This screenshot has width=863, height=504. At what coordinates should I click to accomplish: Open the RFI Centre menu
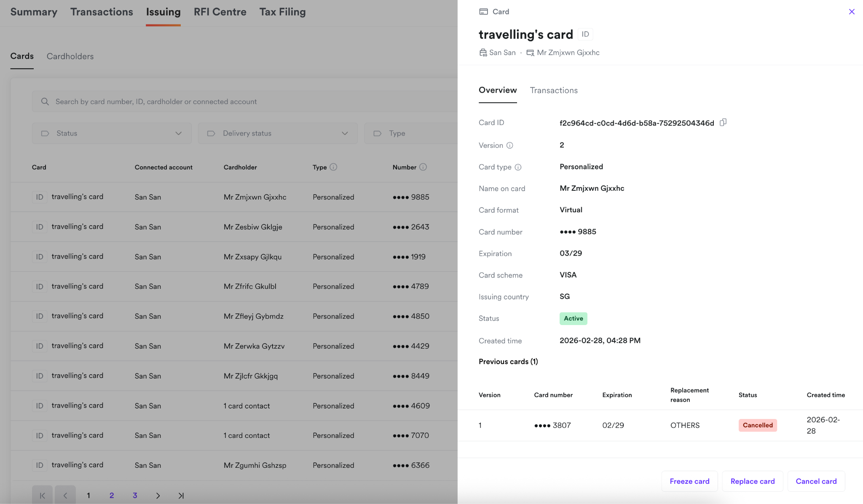pyautogui.click(x=220, y=12)
